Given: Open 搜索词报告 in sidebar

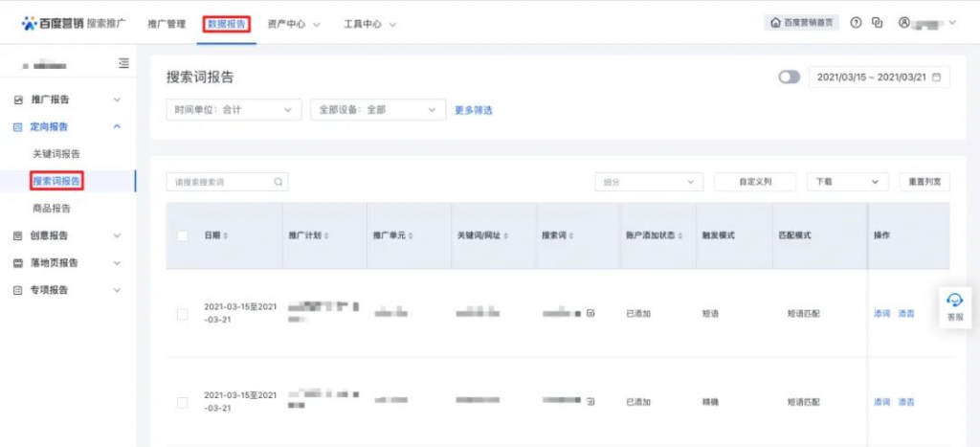Looking at the screenshot, I should 56,181.
